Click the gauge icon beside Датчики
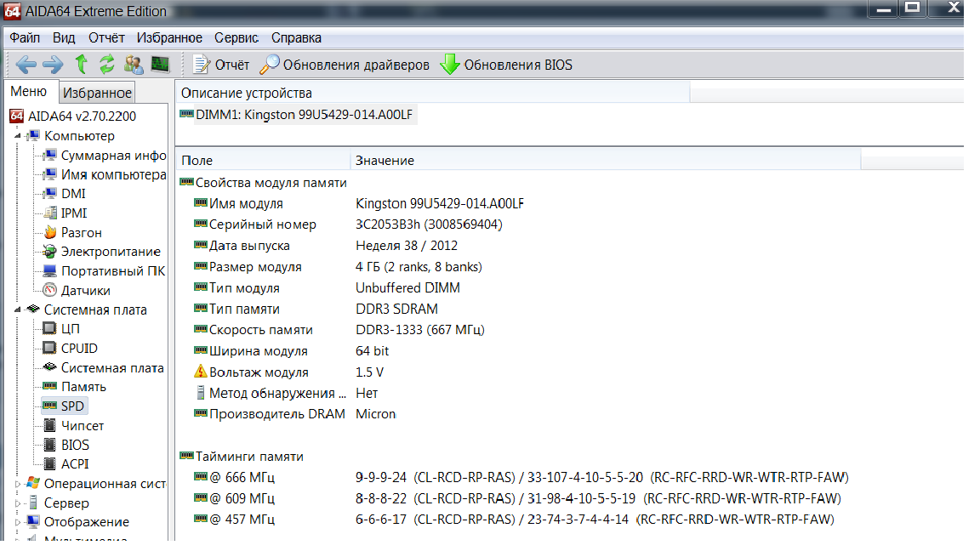 click(x=50, y=290)
